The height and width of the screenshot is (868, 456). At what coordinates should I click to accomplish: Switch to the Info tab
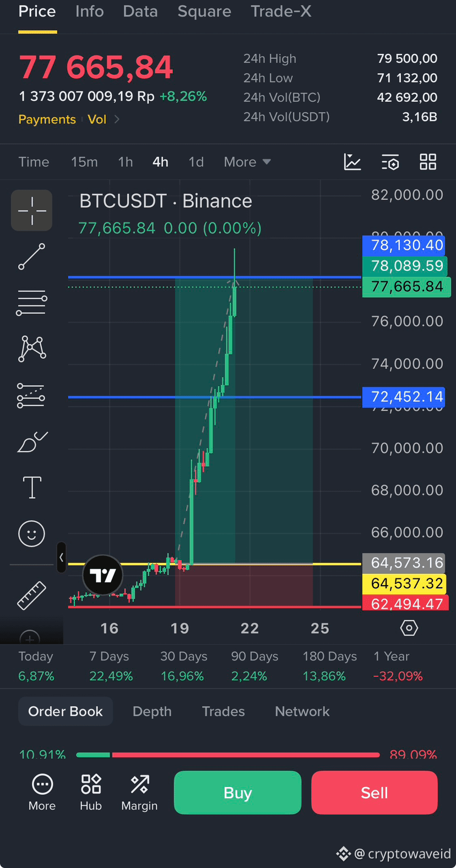click(89, 12)
